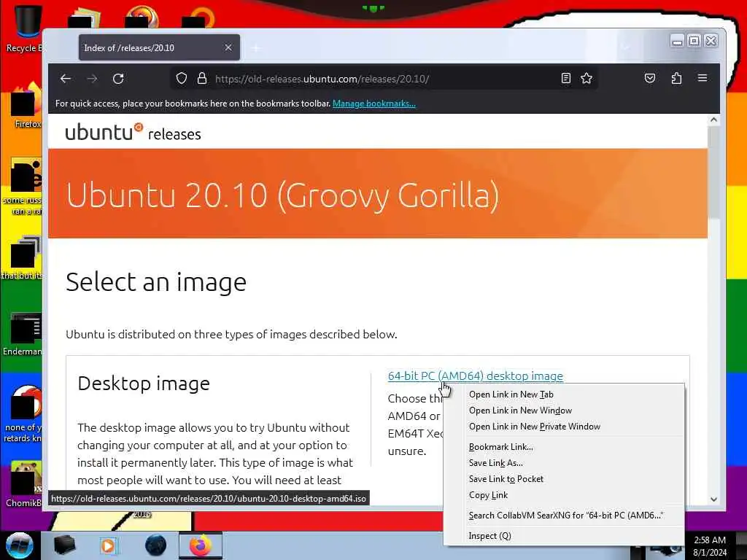Click the page scrollbar up arrow
Image resolution: width=747 pixels, height=560 pixels.
point(713,120)
